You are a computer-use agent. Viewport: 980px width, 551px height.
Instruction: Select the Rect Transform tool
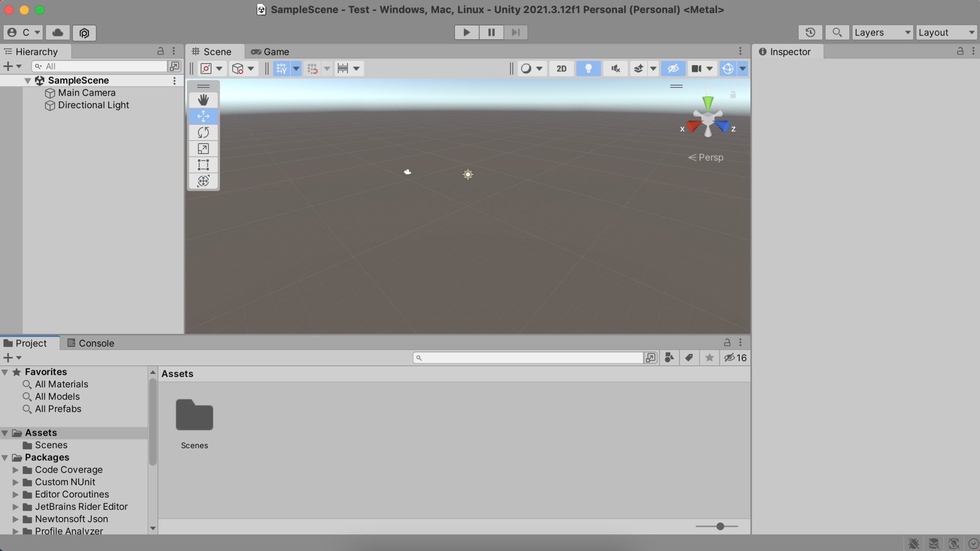click(203, 165)
